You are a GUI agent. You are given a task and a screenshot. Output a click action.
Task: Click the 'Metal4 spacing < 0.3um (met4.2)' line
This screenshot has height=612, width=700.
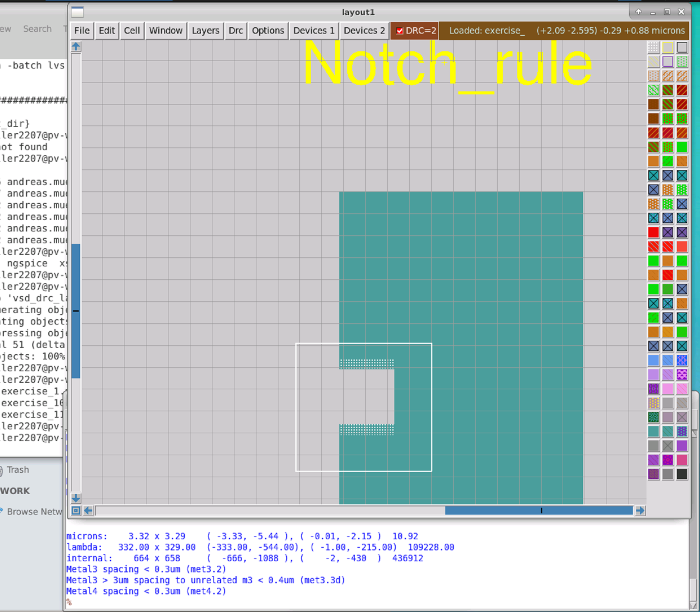(146, 591)
